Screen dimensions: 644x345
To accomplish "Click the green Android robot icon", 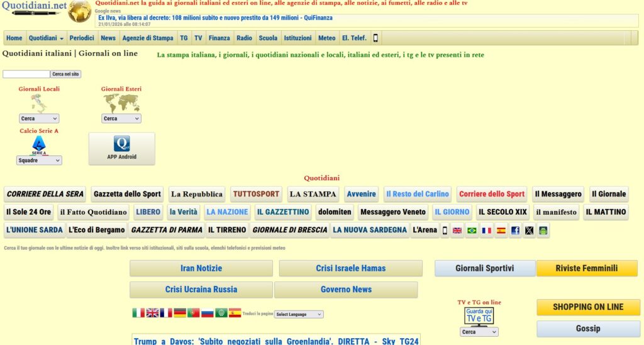I will point(543,230).
